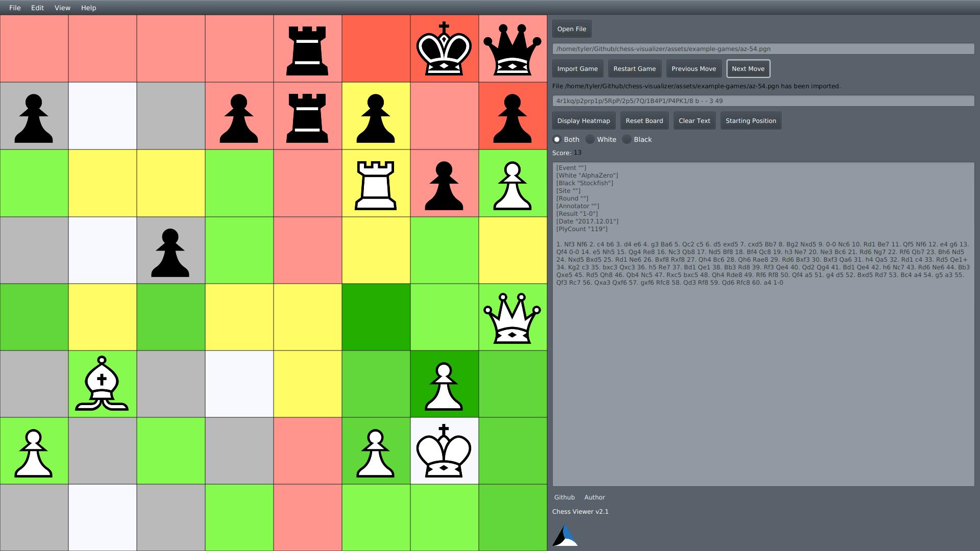Click the black queen icon top row
This screenshot has width=980, height=551.
point(513,49)
